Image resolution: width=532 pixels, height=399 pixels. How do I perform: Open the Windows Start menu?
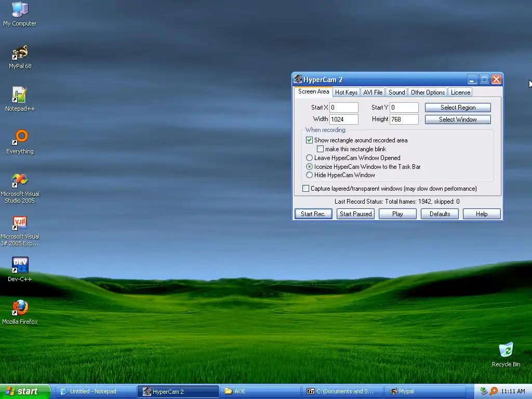pyautogui.click(x=25, y=391)
